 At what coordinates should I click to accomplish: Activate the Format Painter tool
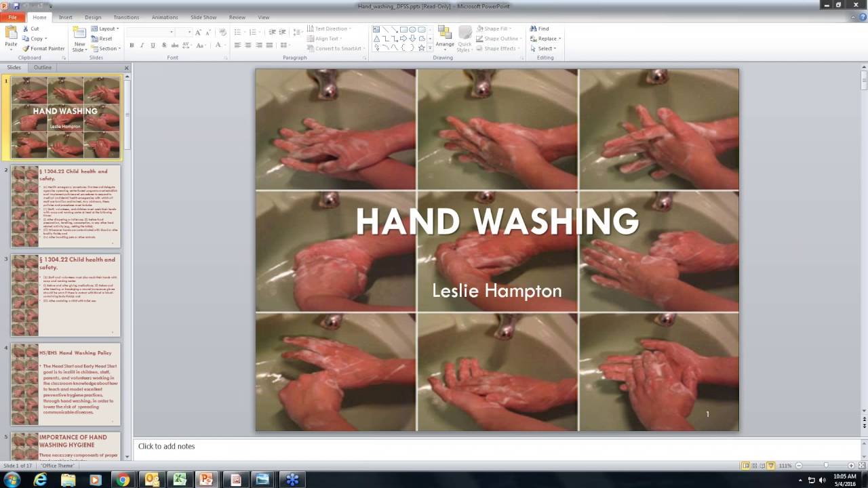pos(43,48)
